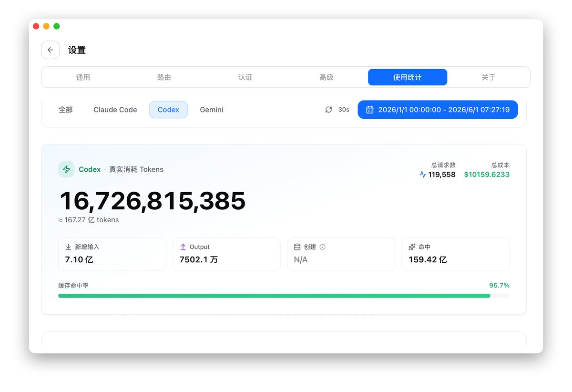
Task: Click the refresh icon beside 30s
Action: pos(328,110)
